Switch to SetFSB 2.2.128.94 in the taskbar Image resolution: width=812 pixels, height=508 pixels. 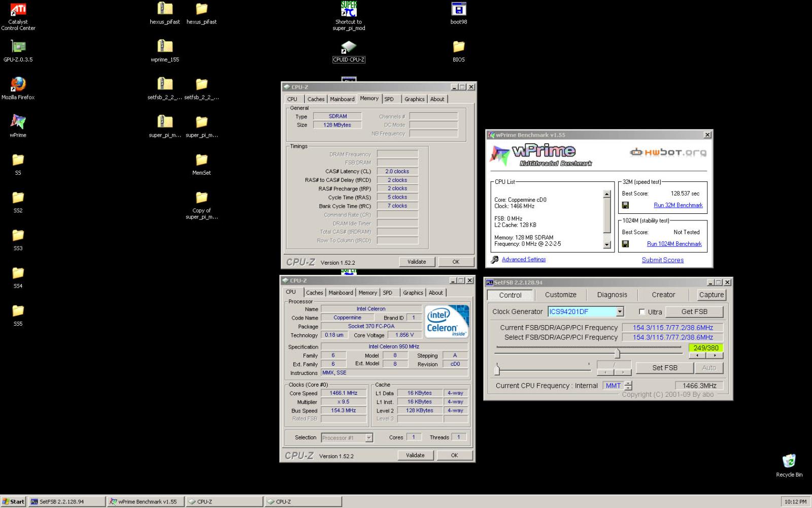[x=66, y=502]
